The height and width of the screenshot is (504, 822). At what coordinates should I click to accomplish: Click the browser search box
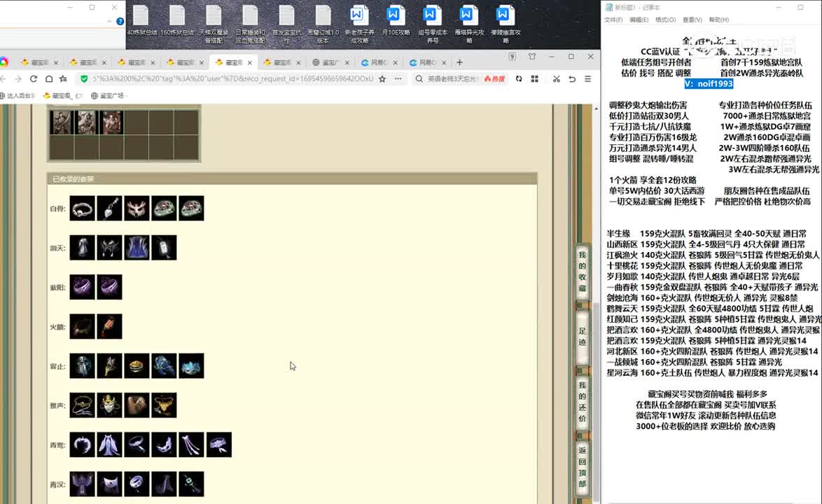pyautogui.click(x=452, y=78)
